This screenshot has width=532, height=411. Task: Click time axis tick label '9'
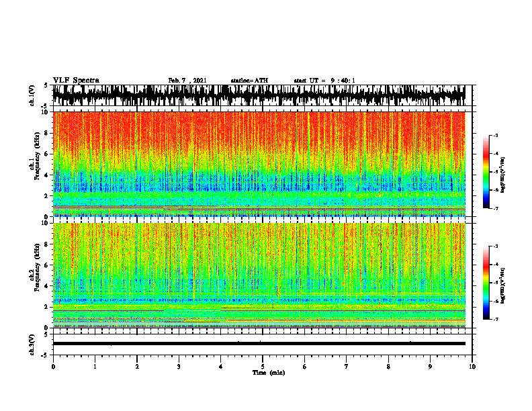tap(430, 367)
